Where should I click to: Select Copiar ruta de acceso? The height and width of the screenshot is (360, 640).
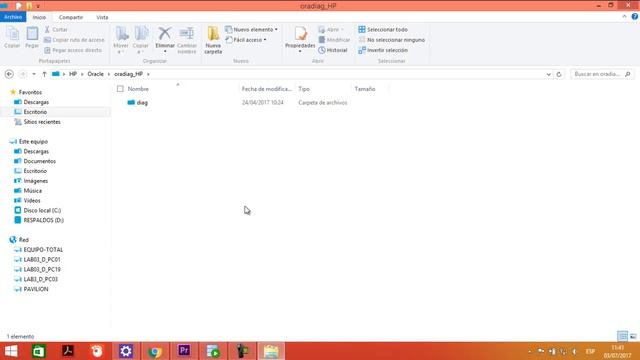tap(74, 40)
